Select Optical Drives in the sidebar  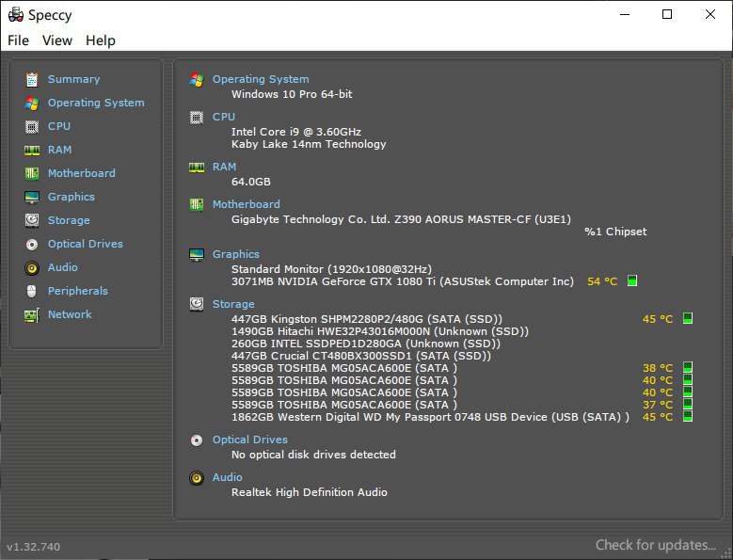[86, 244]
